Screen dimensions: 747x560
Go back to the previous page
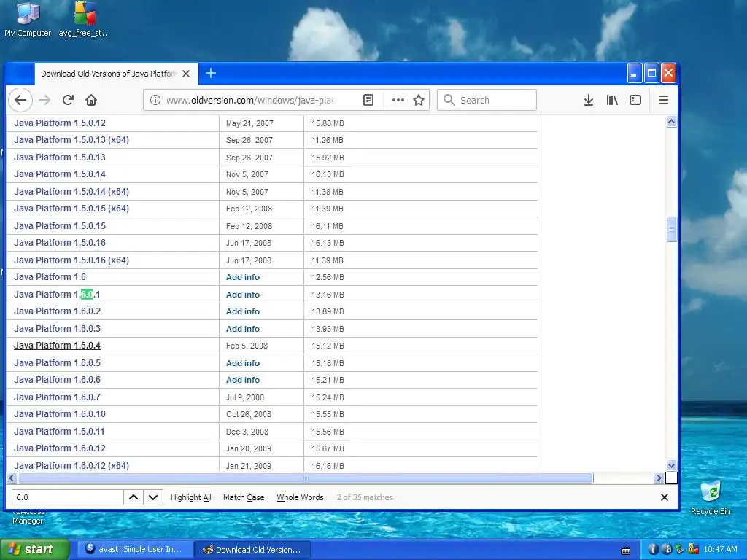coord(20,100)
